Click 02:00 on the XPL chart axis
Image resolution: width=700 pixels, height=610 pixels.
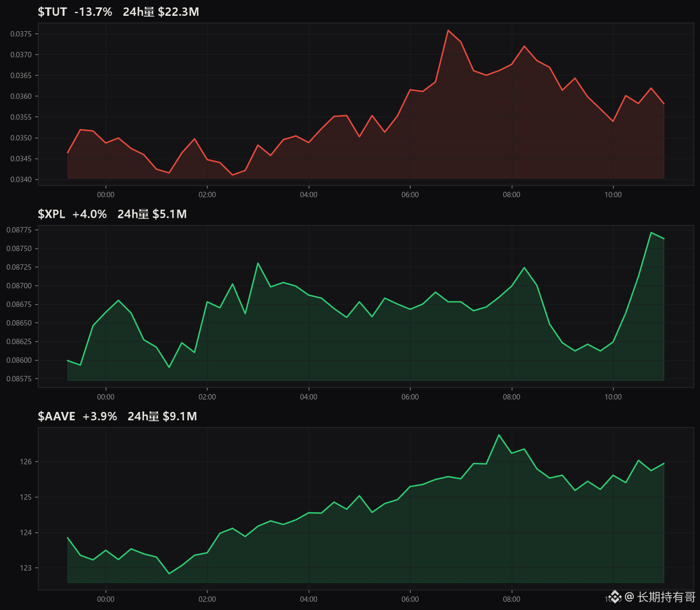(207, 397)
